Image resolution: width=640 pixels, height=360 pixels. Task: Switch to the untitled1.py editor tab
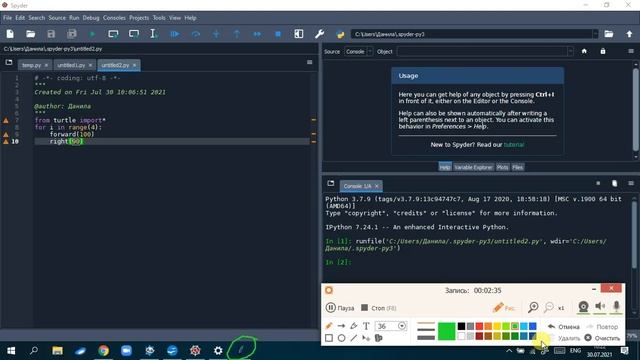pos(71,65)
